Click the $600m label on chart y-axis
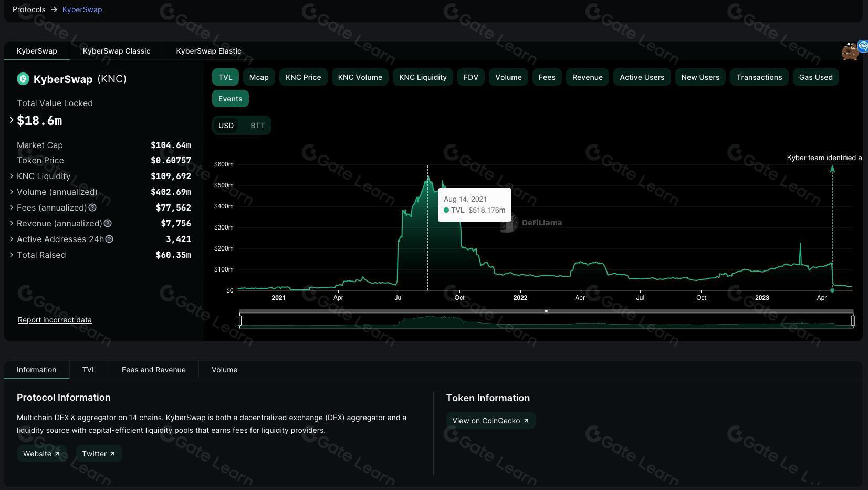Screen dimensions: 868x490 (x=224, y=164)
